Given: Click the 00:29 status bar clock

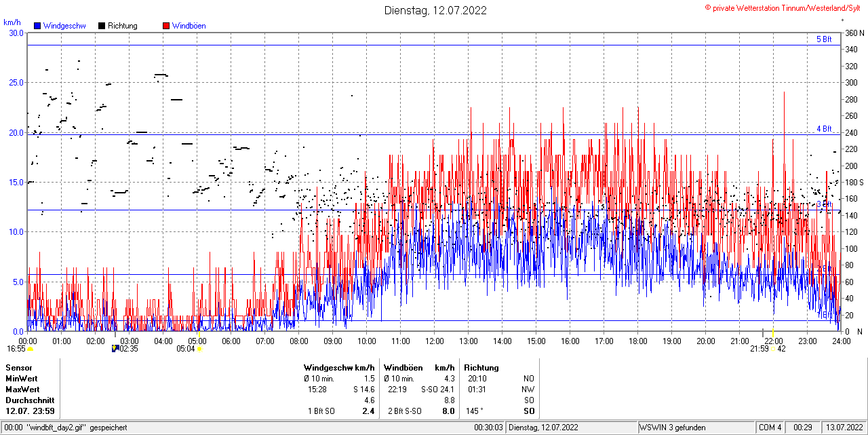Looking at the screenshot, I should pos(803,428).
